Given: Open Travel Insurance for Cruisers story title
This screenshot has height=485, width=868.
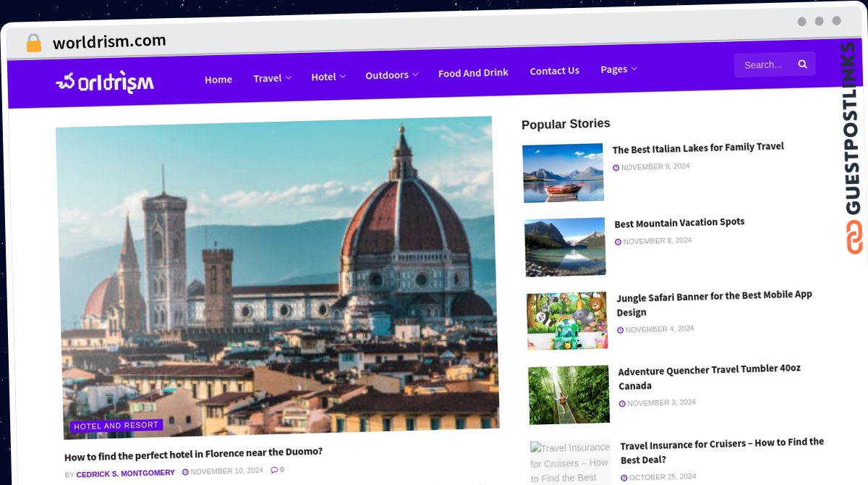Looking at the screenshot, I should [722, 451].
